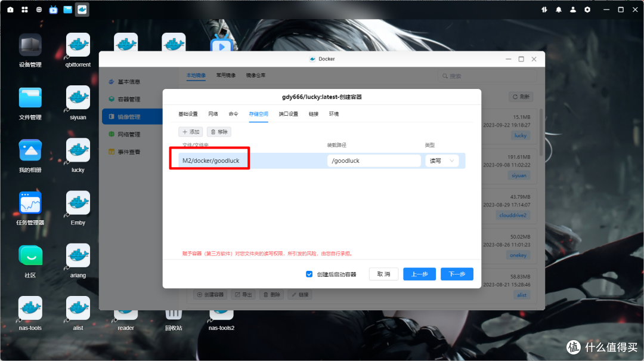This screenshot has width=644, height=361.
Task: Open app grid icon in top bar
Action: [x=24, y=10]
